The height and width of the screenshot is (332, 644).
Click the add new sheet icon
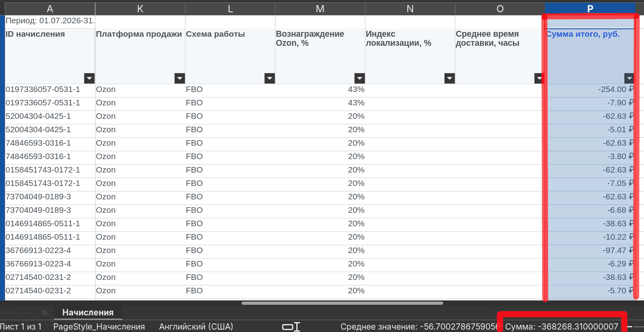(x=45, y=313)
